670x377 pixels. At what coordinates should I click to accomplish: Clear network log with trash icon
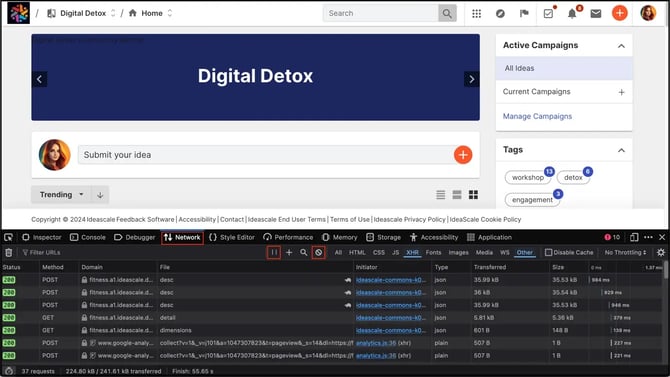coord(9,253)
